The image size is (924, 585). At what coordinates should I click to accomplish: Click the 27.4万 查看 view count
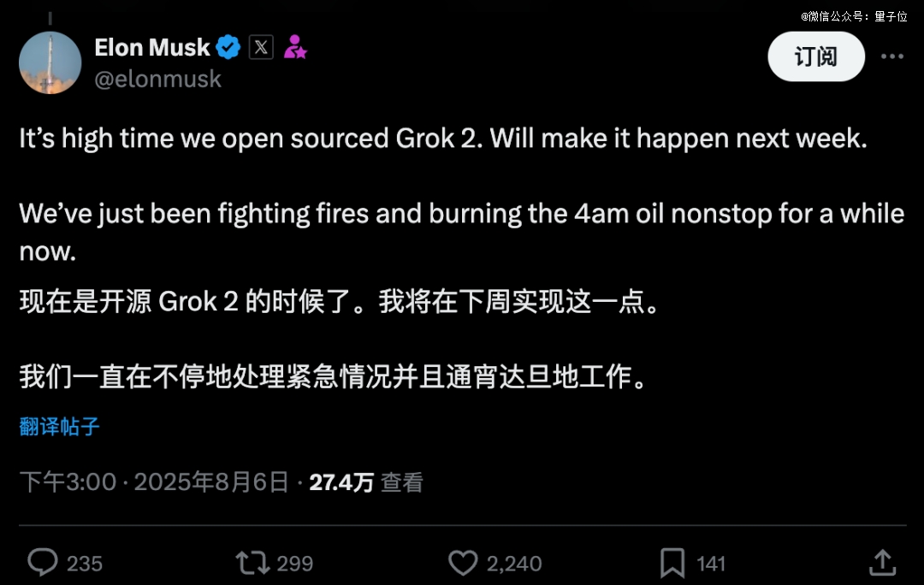coord(366,482)
